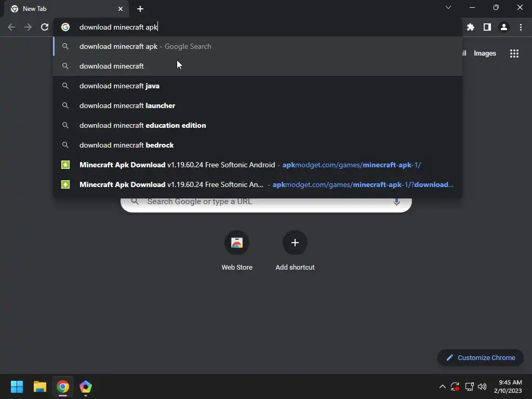Open the profile avatar icon
This screenshot has height=399, width=532.
click(504, 27)
